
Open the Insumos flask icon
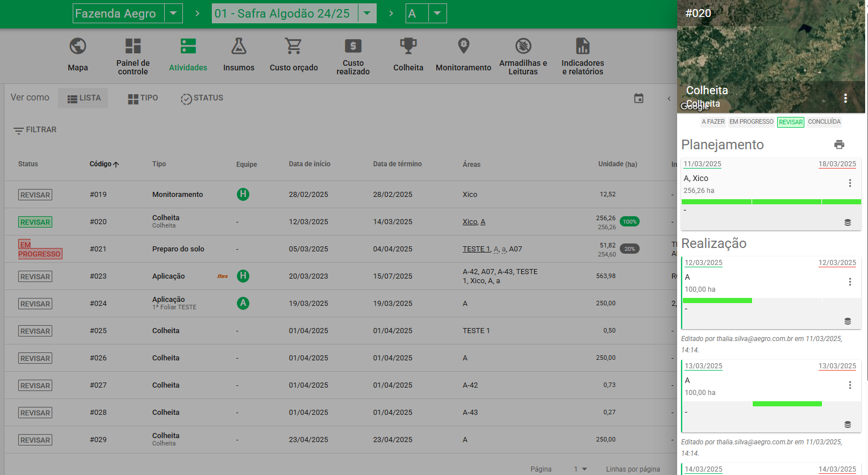(x=239, y=46)
